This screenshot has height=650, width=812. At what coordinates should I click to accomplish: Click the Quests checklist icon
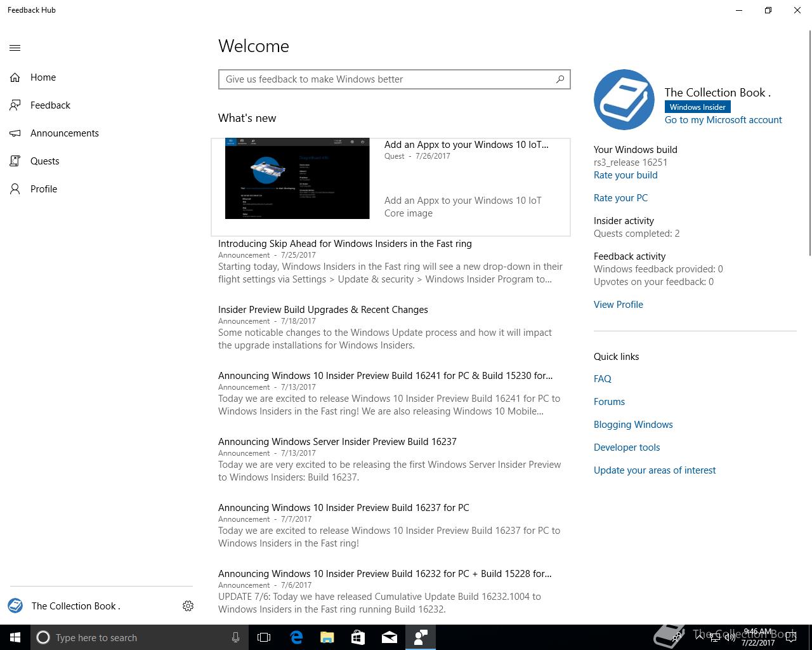click(15, 161)
